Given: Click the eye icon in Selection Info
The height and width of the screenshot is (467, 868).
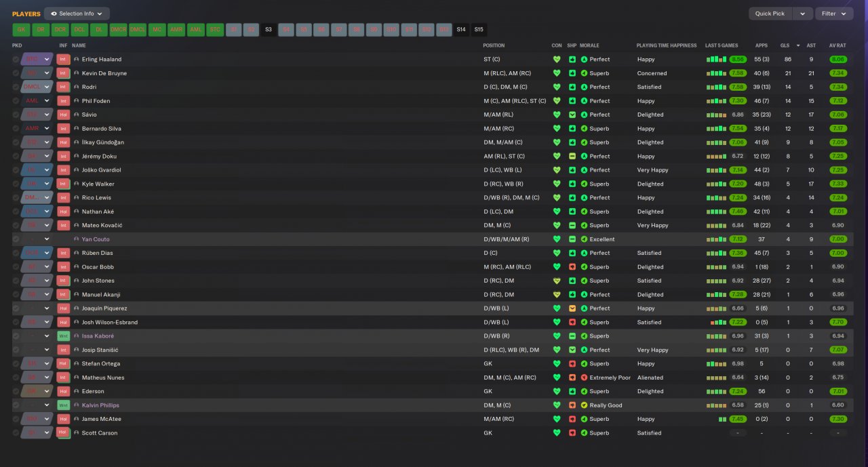Looking at the screenshot, I should pos(54,14).
